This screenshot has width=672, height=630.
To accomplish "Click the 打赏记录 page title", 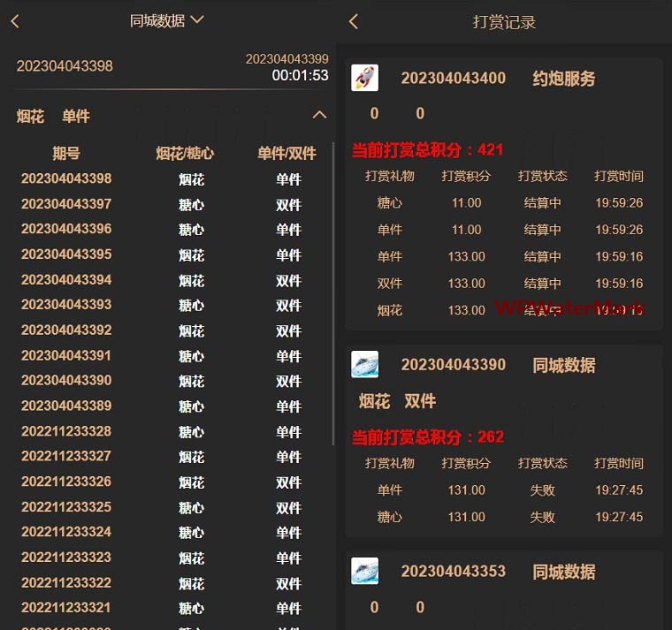I will pyautogui.click(x=504, y=22).
